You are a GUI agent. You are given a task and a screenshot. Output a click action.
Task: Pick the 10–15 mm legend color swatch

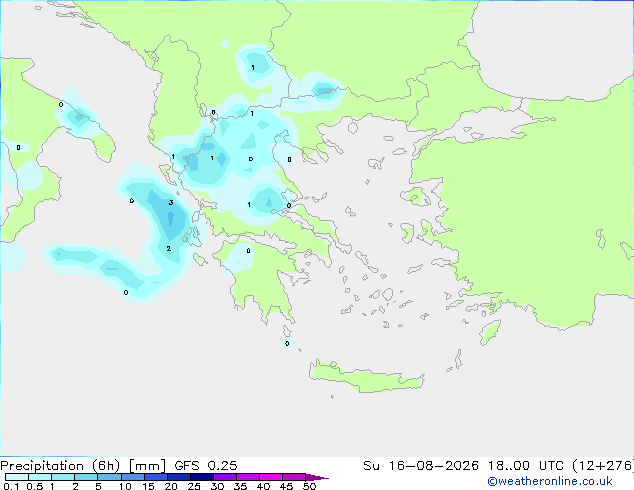click(132, 477)
